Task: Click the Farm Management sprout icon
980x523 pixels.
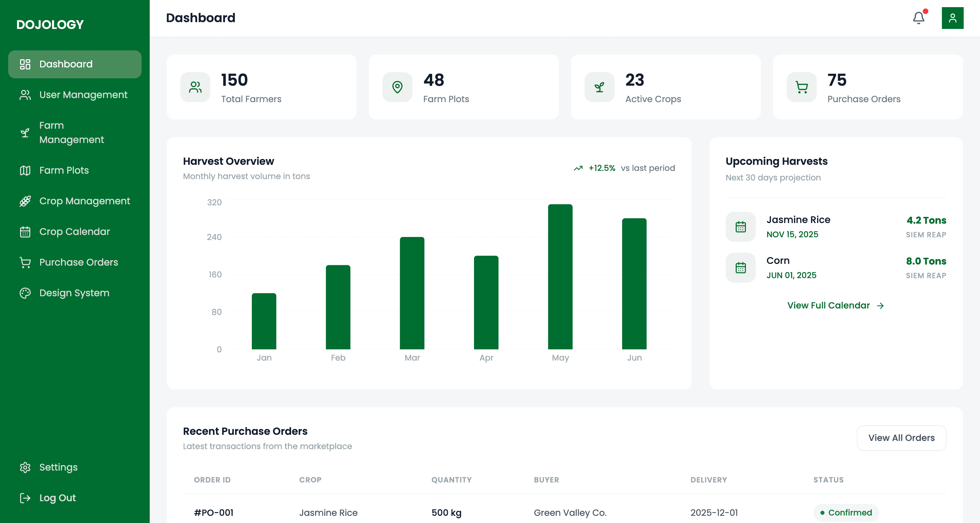Action: [x=25, y=132]
